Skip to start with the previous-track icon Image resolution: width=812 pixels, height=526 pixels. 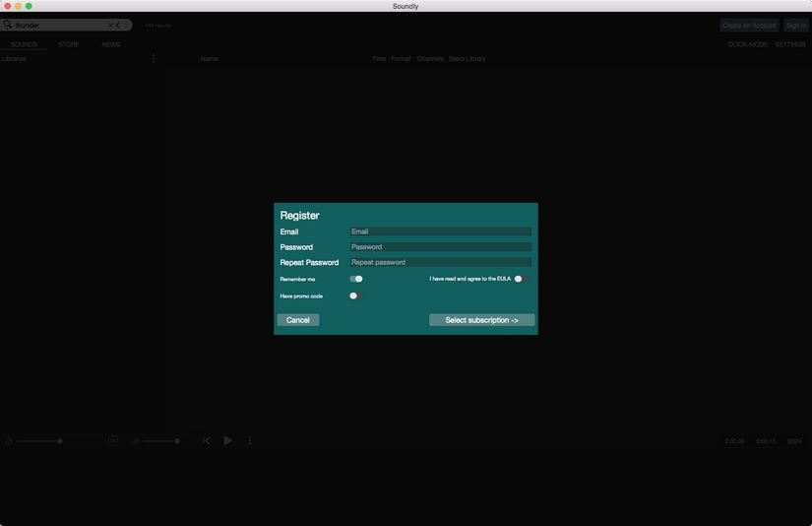pyautogui.click(x=206, y=440)
